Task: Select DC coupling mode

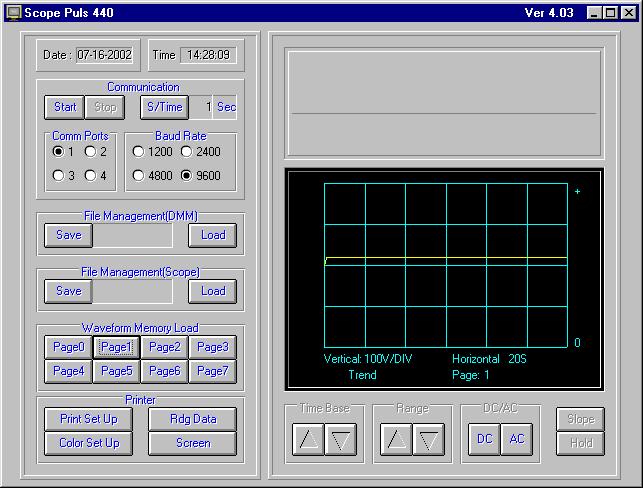Action: click(x=484, y=440)
